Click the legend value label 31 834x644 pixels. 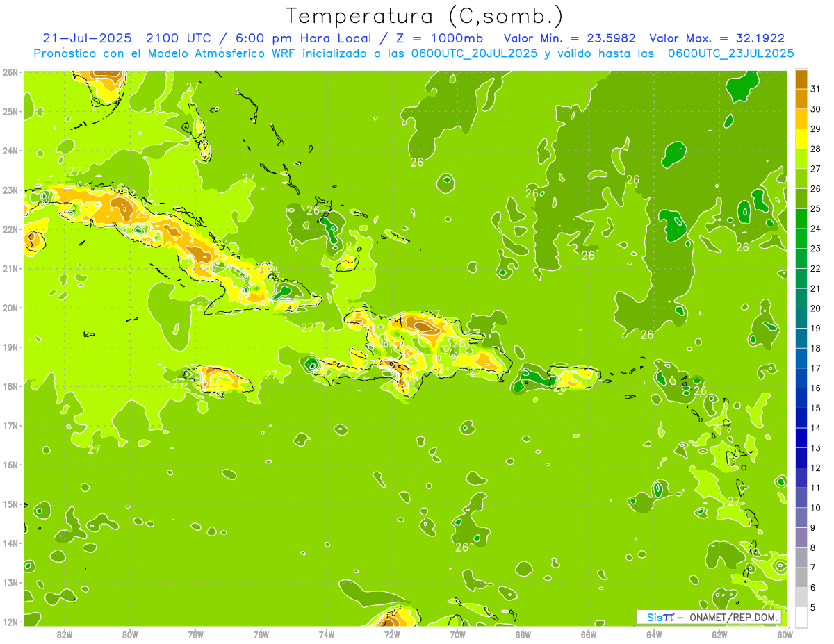click(816, 89)
